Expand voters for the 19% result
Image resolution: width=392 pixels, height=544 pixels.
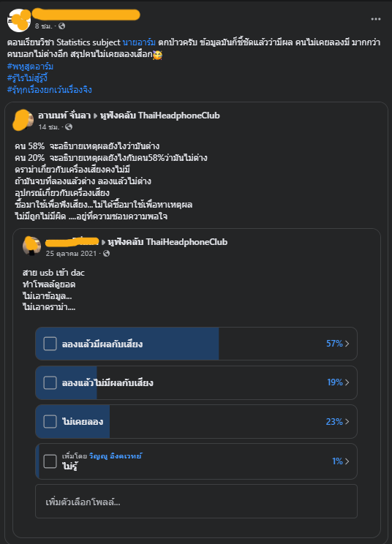(x=338, y=382)
